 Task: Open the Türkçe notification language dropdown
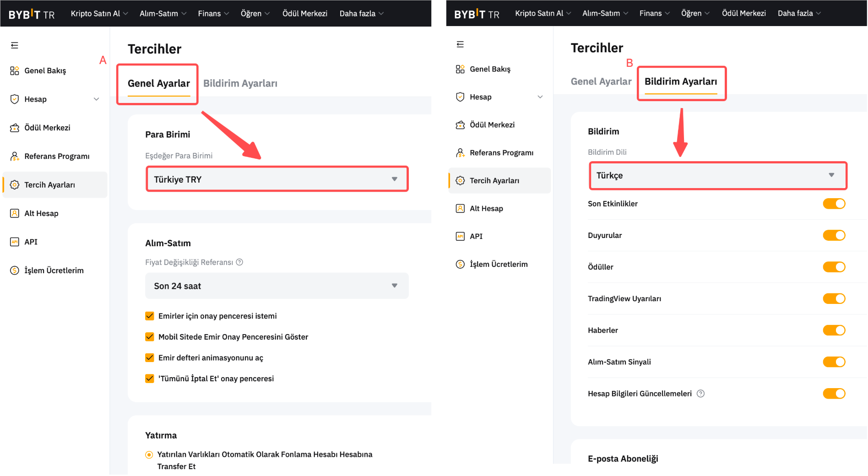point(717,176)
